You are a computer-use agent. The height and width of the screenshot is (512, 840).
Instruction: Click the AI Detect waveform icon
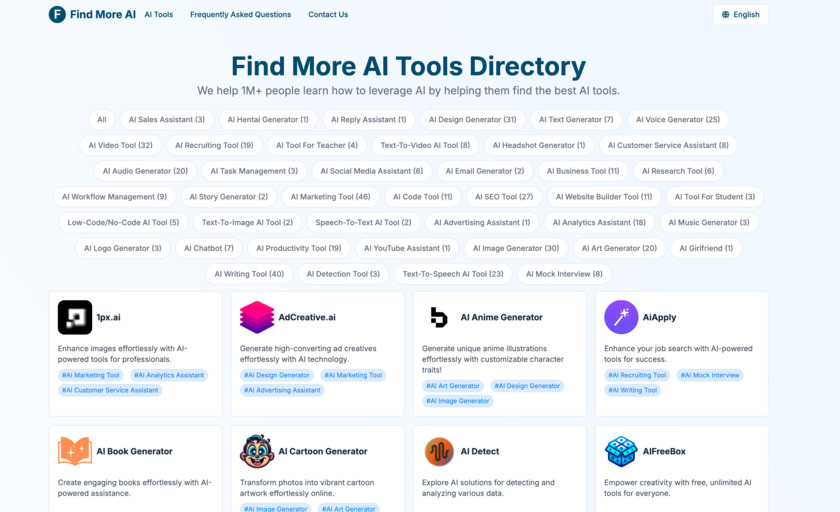tap(439, 451)
